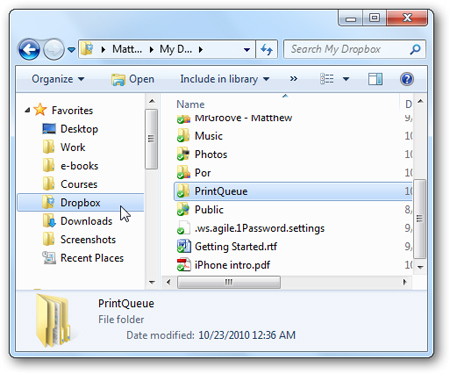Open the recent pages dropdown arrow
This screenshot has height=374, width=450.
[x=71, y=50]
